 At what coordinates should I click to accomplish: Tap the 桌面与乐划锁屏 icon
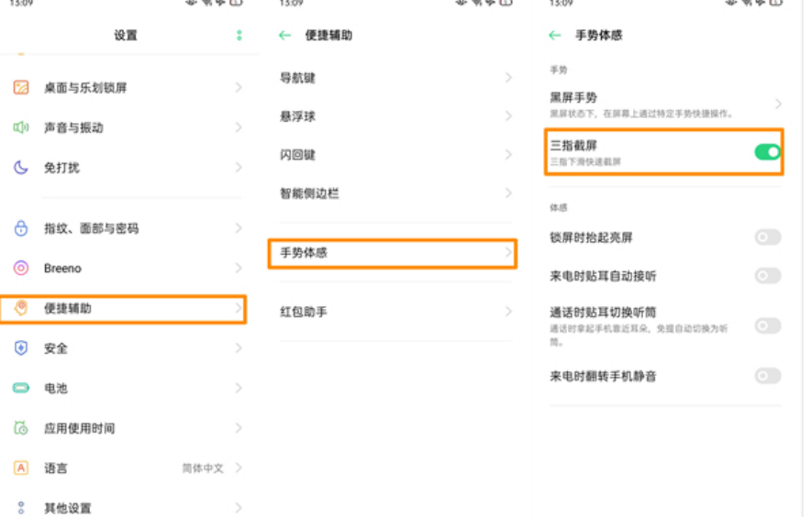point(21,88)
